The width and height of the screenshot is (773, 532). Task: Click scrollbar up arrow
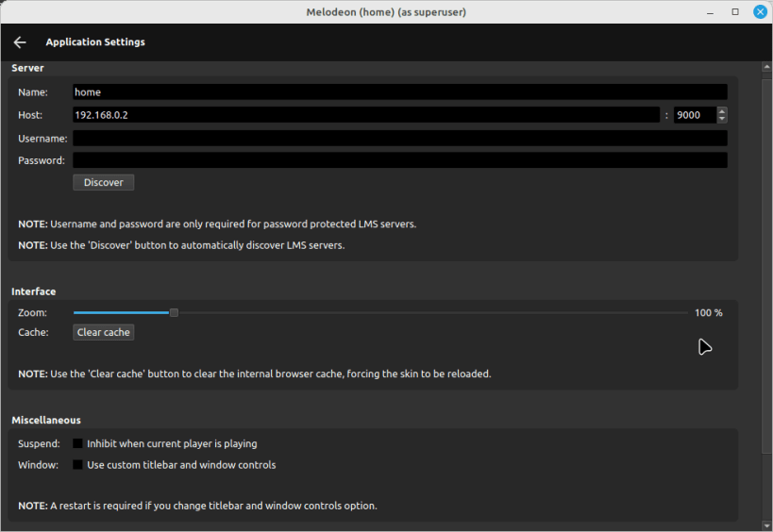pos(766,67)
